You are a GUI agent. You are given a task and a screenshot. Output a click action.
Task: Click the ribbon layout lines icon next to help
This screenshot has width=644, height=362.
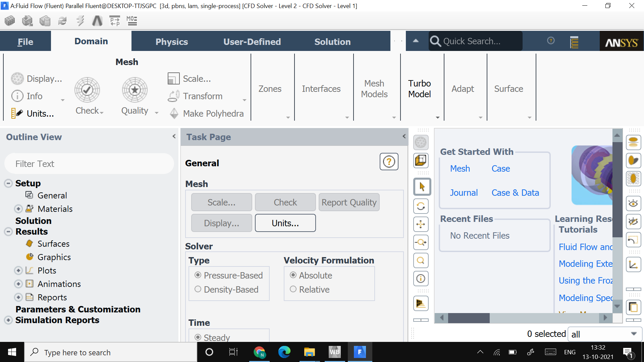pyautogui.click(x=574, y=42)
